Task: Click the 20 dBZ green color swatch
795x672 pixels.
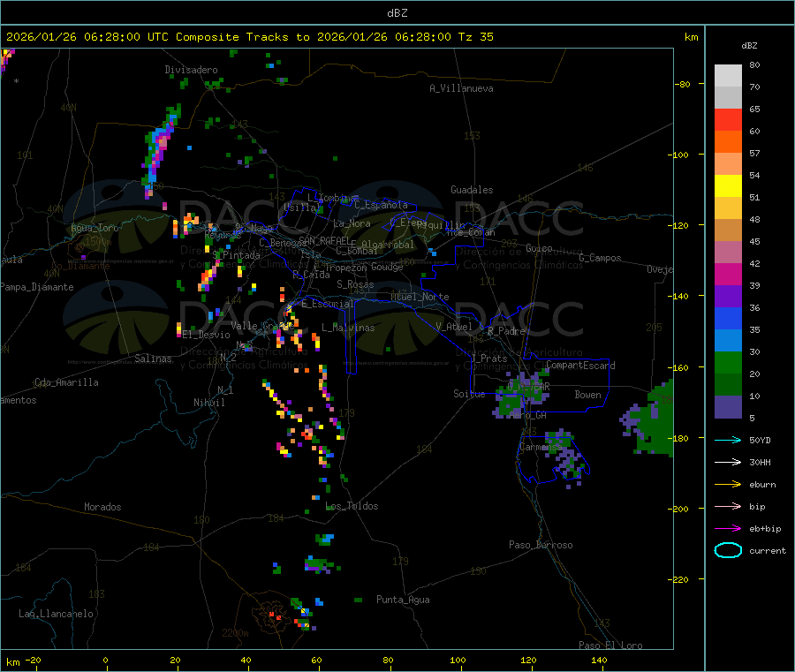Action: pyautogui.click(x=728, y=384)
